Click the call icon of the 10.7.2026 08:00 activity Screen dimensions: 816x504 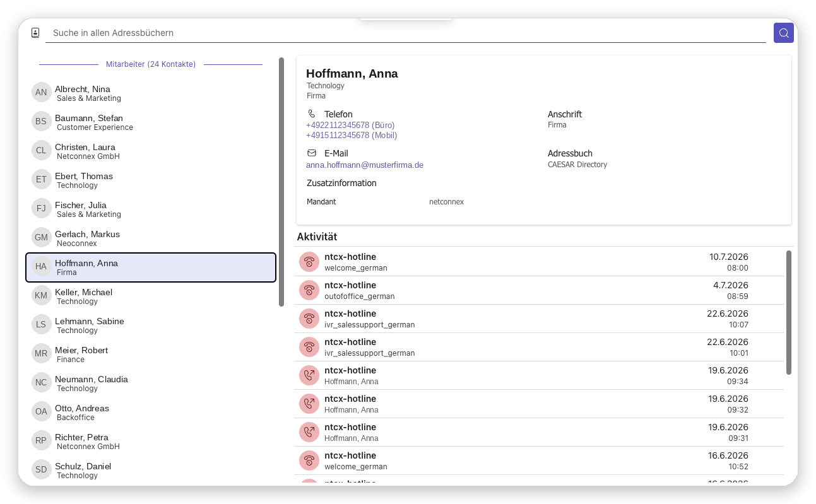[x=309, y=262]
